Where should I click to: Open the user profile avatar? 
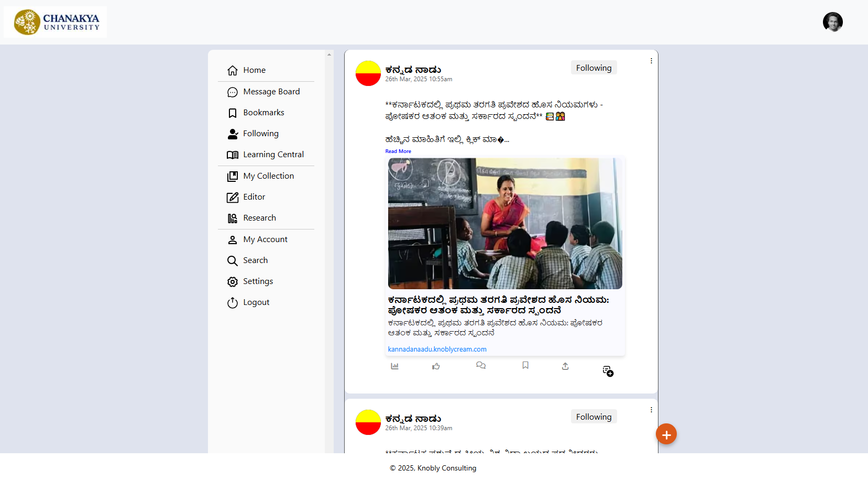pyautogui.click(x=832, y=22)
